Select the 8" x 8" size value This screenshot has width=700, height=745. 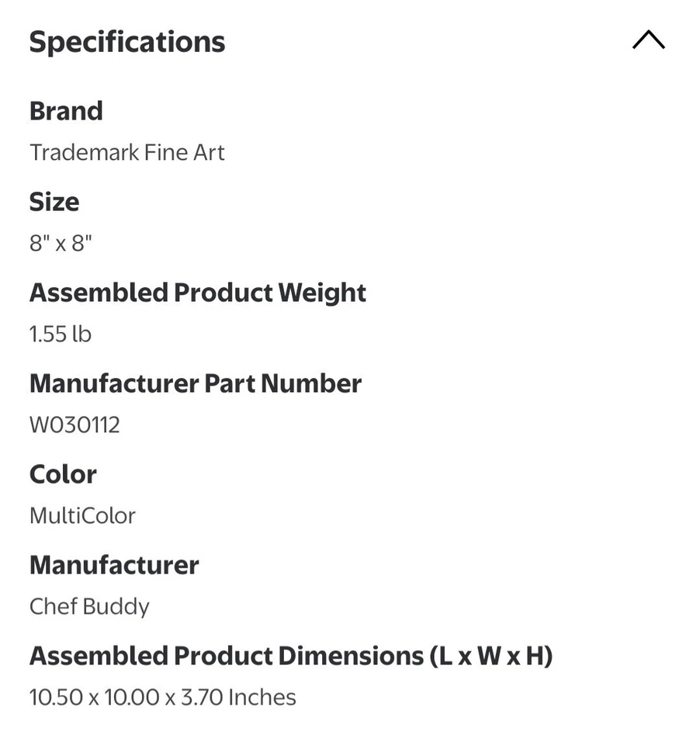point(61,244)
